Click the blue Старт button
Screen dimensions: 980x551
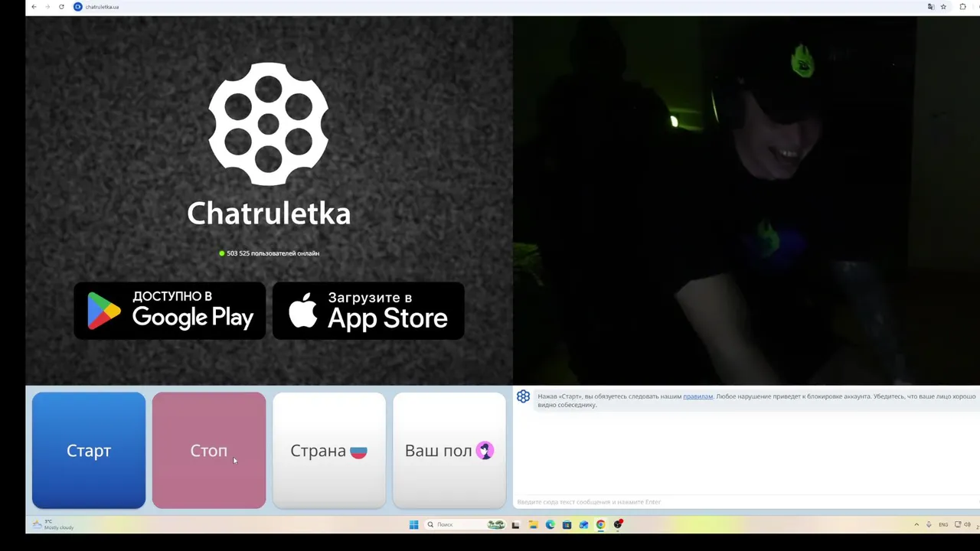(89, 451)
